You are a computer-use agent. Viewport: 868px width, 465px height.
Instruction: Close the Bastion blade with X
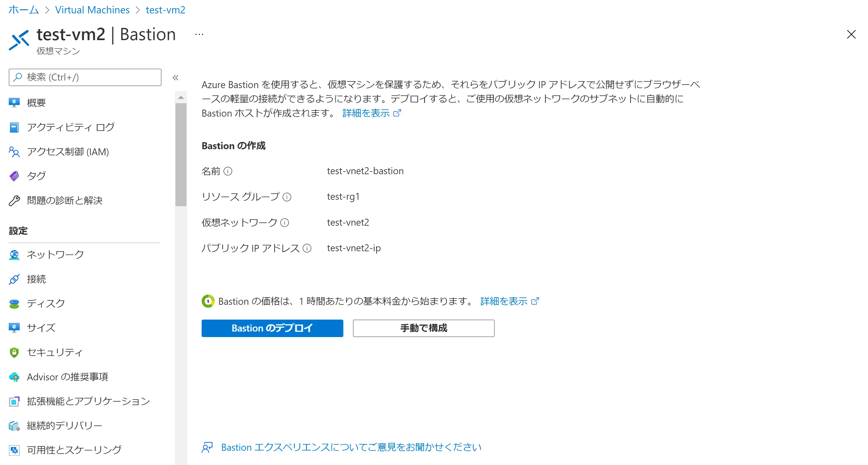pyautogui.click(x=851, y=34)
